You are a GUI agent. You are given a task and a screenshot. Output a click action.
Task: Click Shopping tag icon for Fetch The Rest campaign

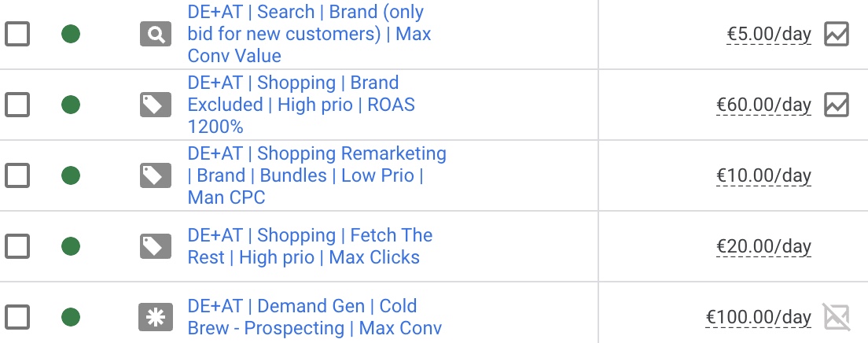pos(156,246)
